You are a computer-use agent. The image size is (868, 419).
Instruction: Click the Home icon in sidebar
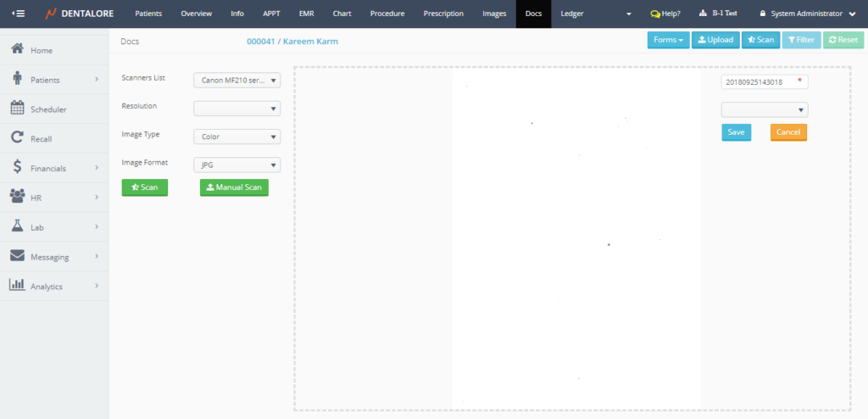tap(17, 49)
